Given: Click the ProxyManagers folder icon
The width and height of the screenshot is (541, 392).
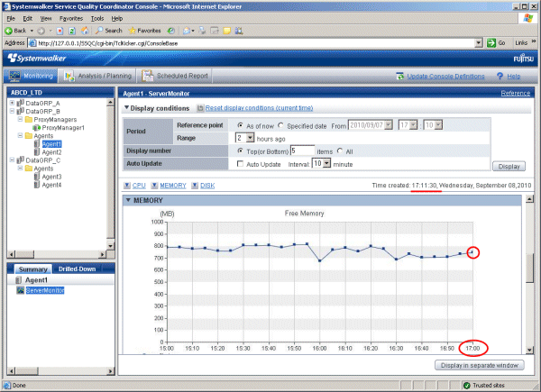Looking at the screenshot, I should (x=29, y=119).
